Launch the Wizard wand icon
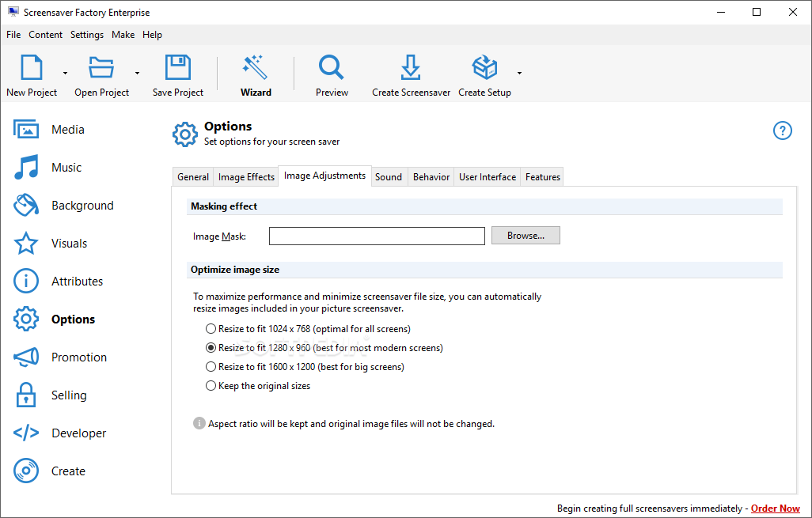Screen dimensions: 812x518 [256, 67]
